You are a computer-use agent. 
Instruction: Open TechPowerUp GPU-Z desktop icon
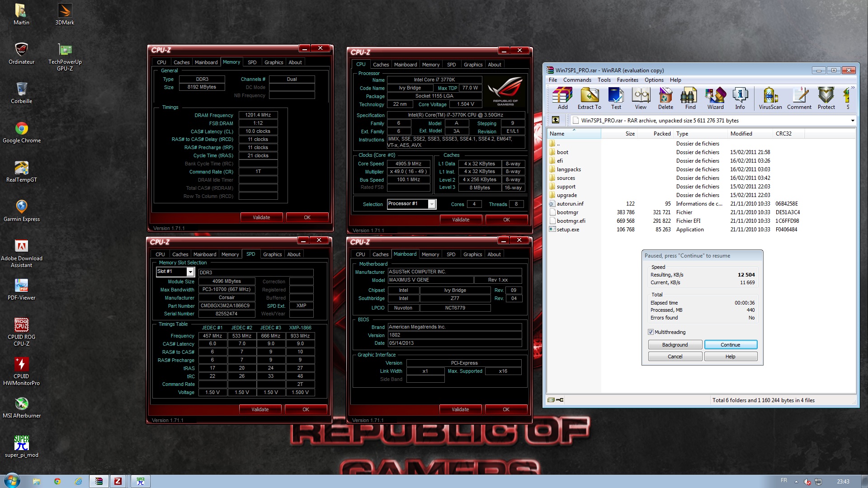(65, 57)
